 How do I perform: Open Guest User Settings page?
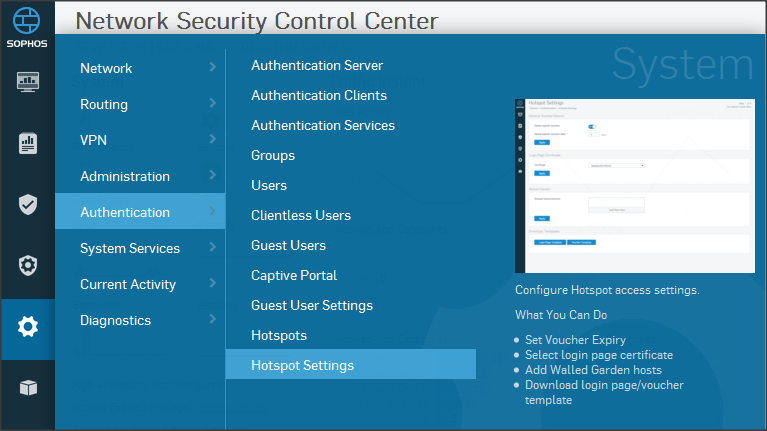312,305
